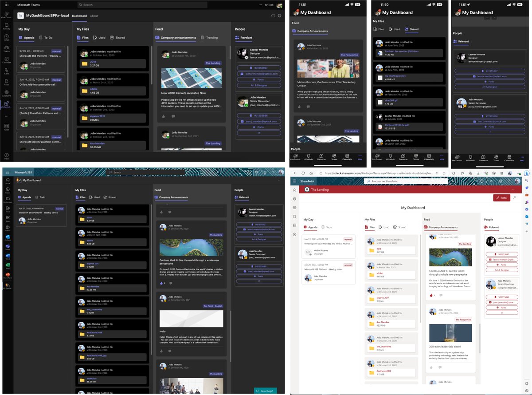Image resolution: width=532 pixels, height=395 pixels.
Task: Open Files in the Teams desktop sidebar
Action: 6,83
